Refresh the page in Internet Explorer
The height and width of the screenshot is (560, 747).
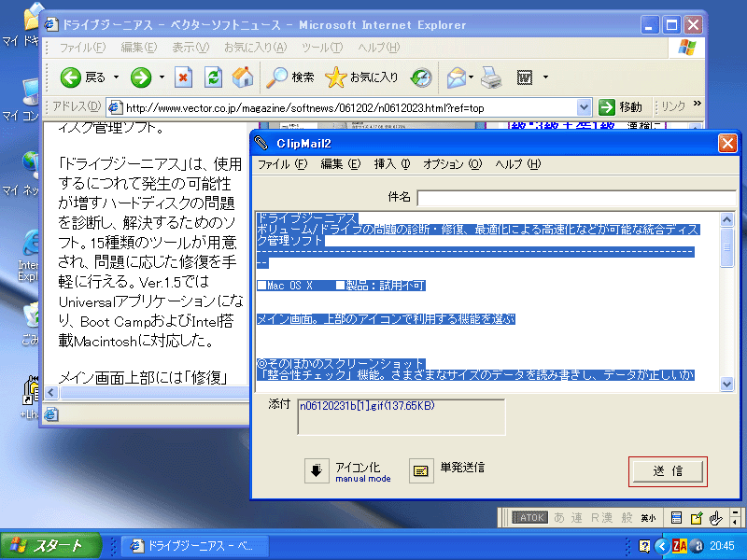(213, 77)
